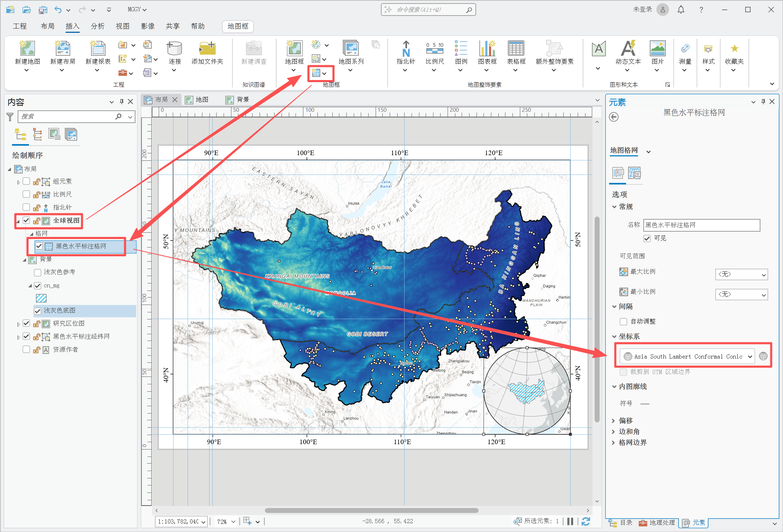Screen dimensions: 783x532
Task: Click the globe icon beside coordinate system
Action: (x=763, y=356)
